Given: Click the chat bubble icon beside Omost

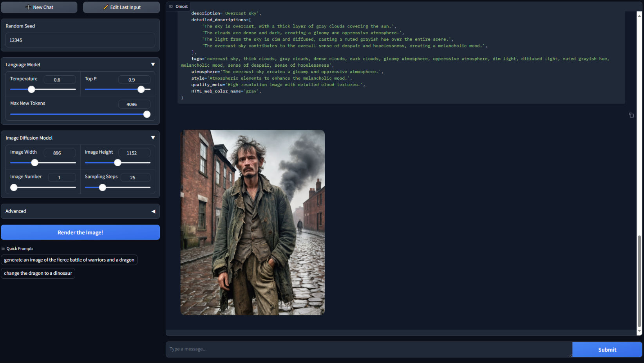Looking at the screenshot, I should [x=170, y=6].
